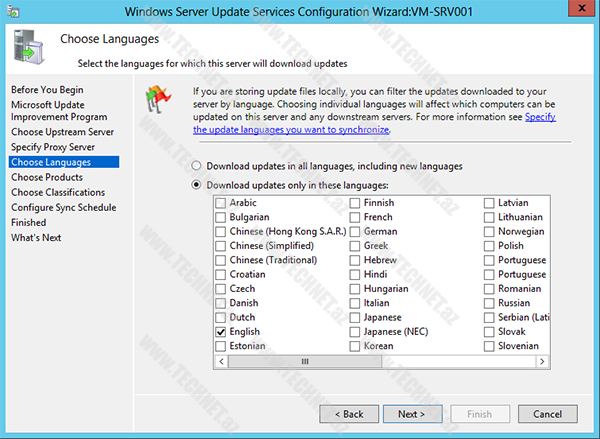Uncheck the English language checkbox
Image resolution: width=600 pixels, height=439 pixels.
[x=220, y=332]
